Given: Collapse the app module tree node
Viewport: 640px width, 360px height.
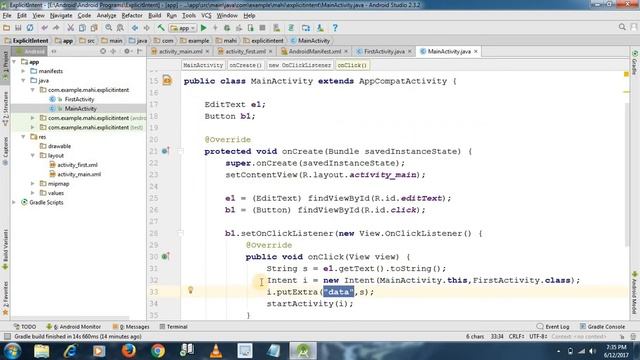Looking at the screenshot, I should [x=14, y=62].
